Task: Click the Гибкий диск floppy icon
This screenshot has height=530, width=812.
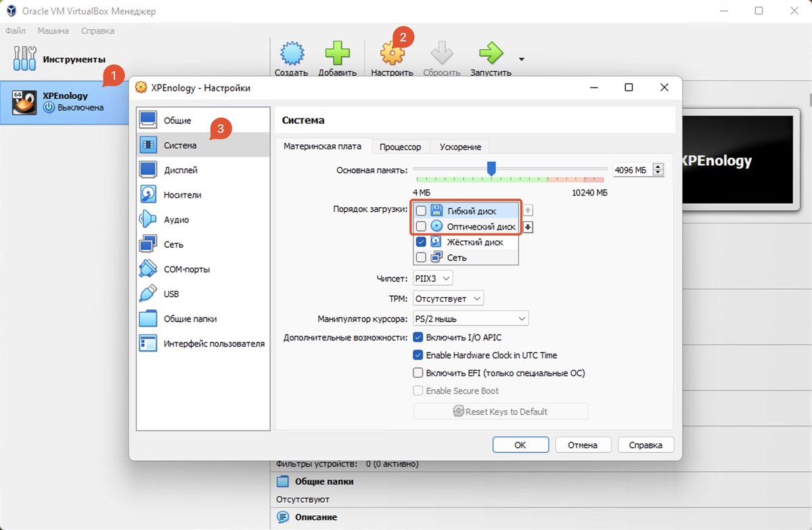Action: (437, 211)
